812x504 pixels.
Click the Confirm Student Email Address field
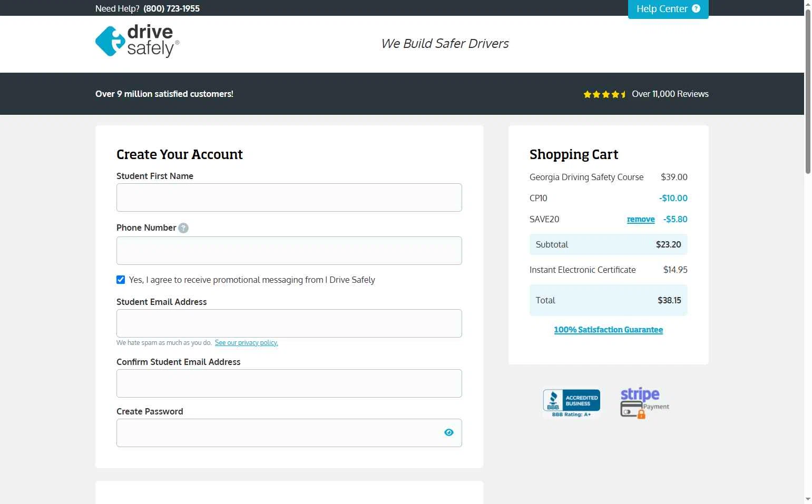[x=289, y=383]
